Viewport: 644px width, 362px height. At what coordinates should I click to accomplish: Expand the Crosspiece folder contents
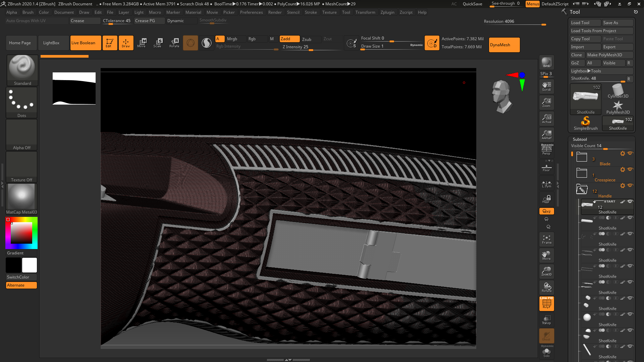click(x=581, y=173)
